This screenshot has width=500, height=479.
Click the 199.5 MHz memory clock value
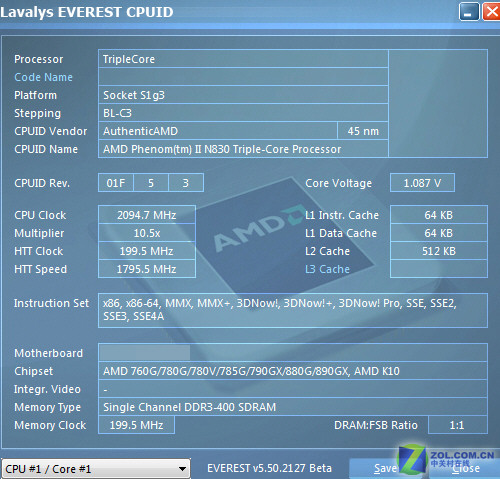[x=136, y=425]
